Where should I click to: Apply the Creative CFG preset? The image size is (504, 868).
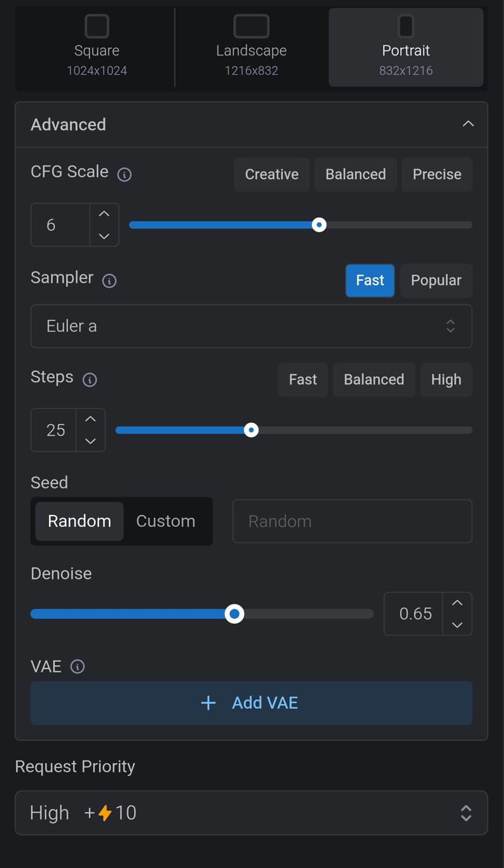272,174
